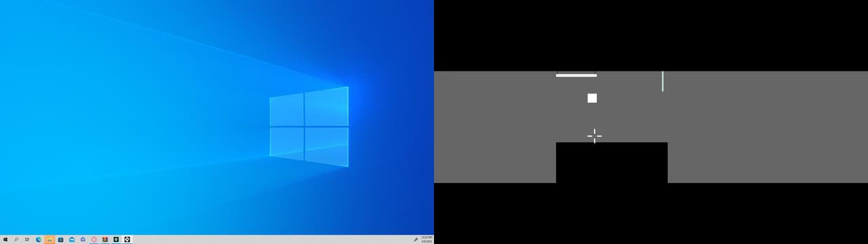Click the white horizontal bar at the top of the gray area
Image resolution: width=868 pixels, height=244 pixels.
576,75
